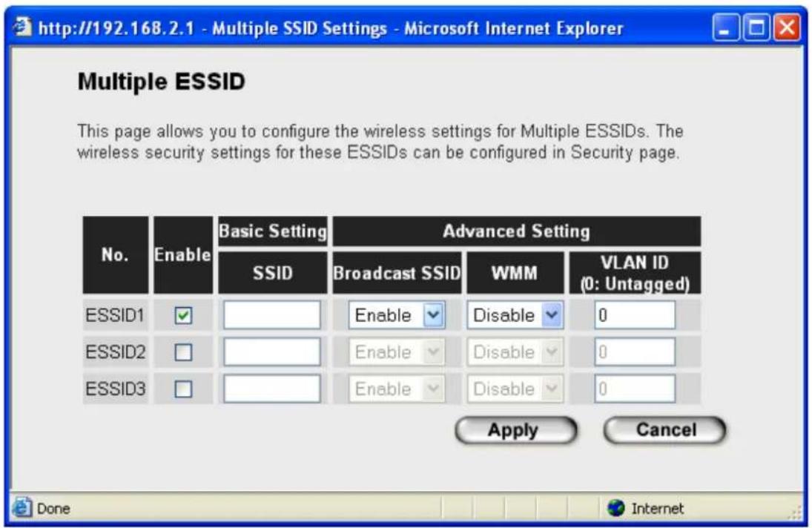Click the ESSID1 VLAN ID field
Image resolution: width=812 pixels, height=528 pixels.
point(635,314)
